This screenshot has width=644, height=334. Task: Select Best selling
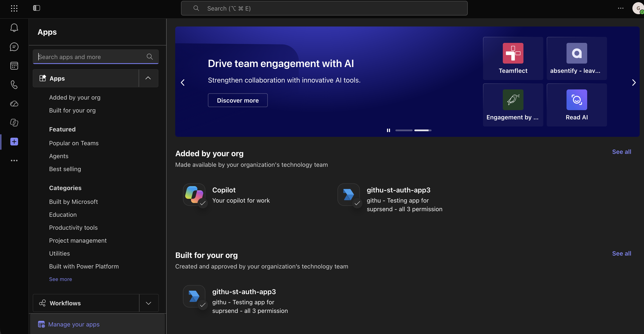pos(65,169)
